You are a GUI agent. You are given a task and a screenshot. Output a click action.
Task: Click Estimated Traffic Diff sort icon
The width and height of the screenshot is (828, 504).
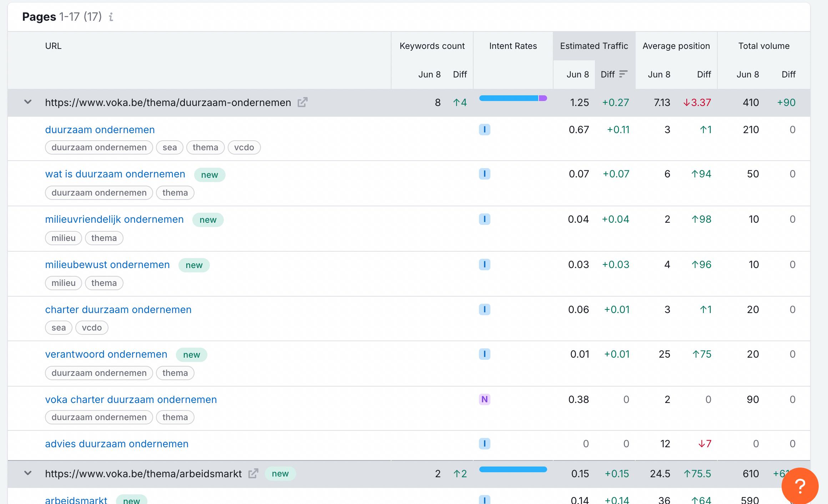point(623,74)
